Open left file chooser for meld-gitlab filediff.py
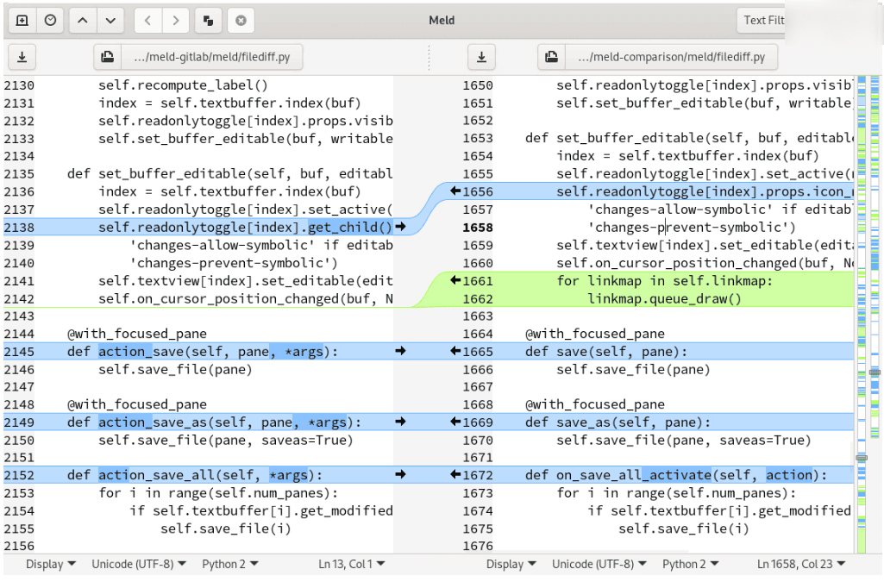Screen dimensions: 884x588 198,58
